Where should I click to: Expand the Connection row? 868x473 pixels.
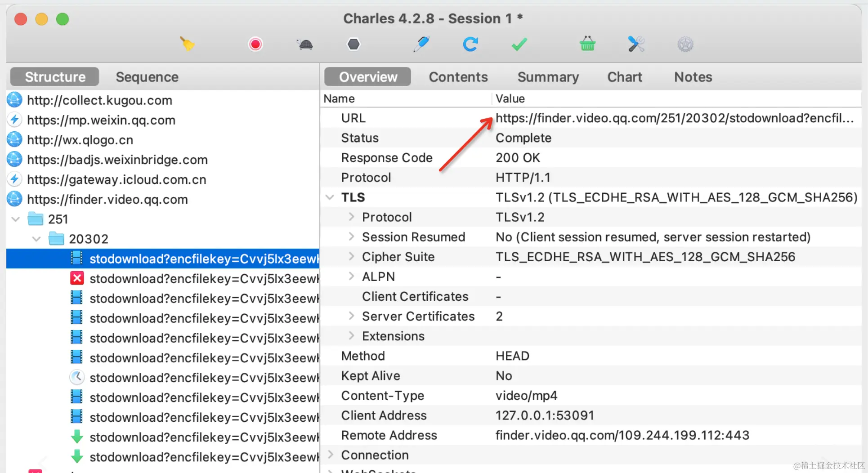(331, 455)
